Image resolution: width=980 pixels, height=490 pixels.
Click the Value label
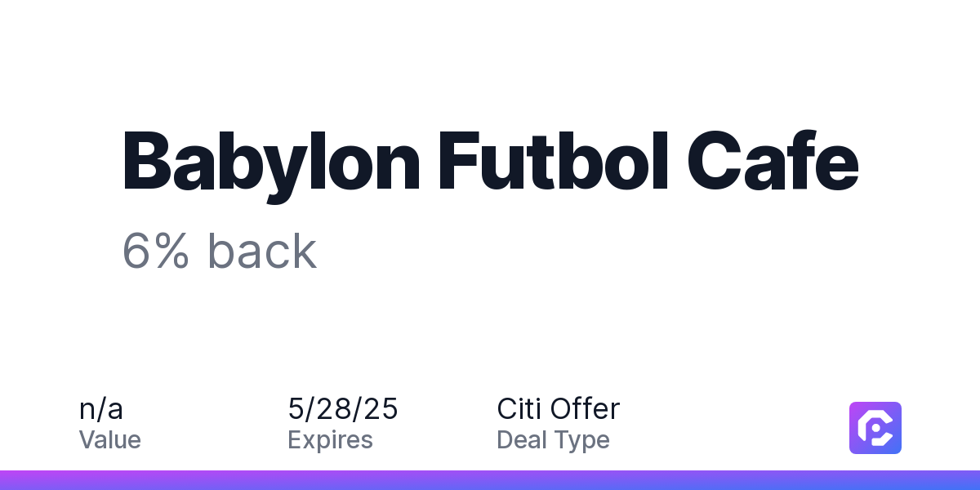coord(110,439)
